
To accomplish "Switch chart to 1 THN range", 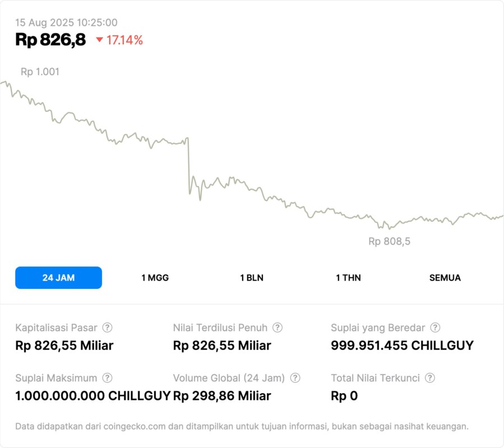I will (348, 278).
